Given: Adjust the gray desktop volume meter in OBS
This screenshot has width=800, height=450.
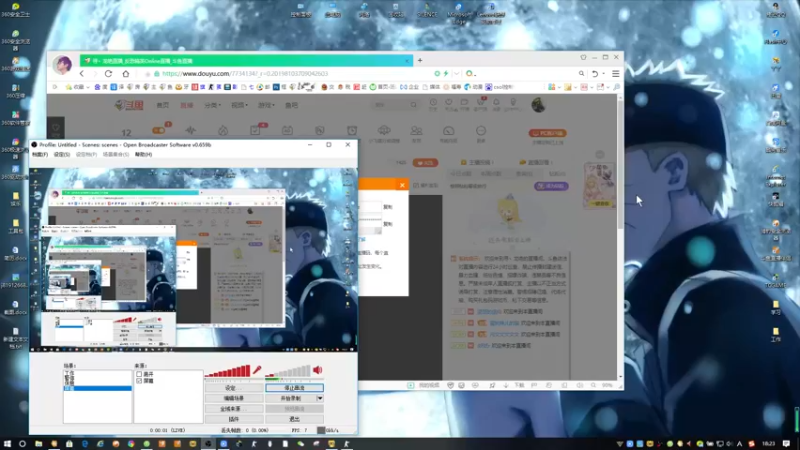Looking at the screenshot, I should 288,371.
